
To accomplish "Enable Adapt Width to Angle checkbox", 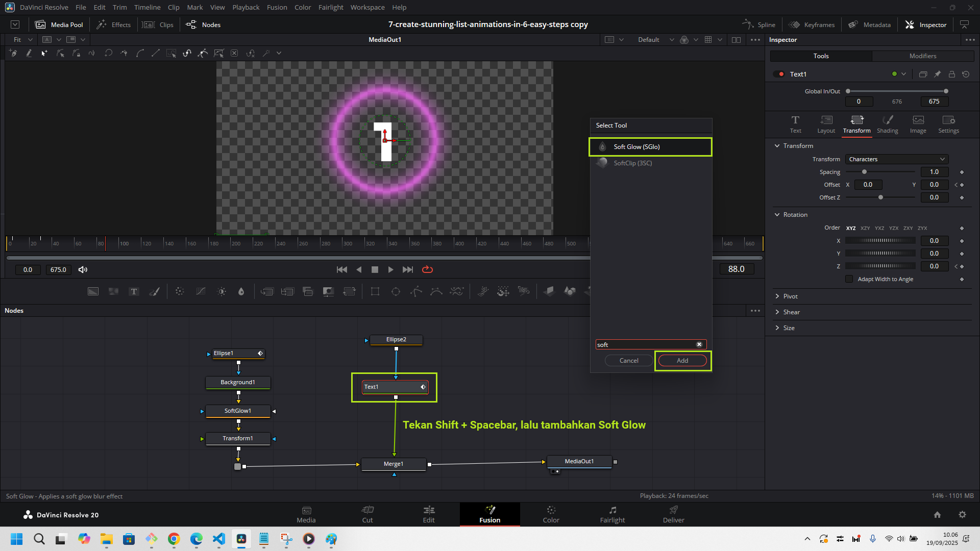I will [849, 279].
